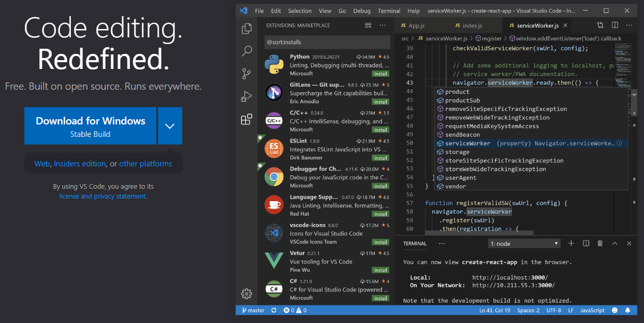
Task: Maximize terminal panel with up chevron
Action: click(x=614, y=243)
